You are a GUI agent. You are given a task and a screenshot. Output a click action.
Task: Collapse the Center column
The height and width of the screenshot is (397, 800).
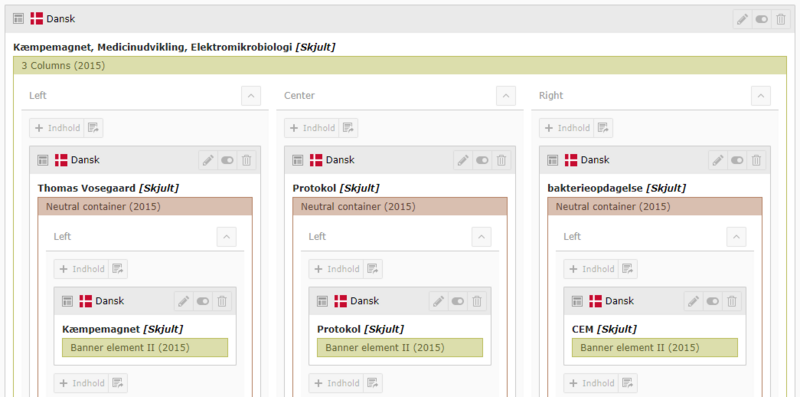[506, 96]
